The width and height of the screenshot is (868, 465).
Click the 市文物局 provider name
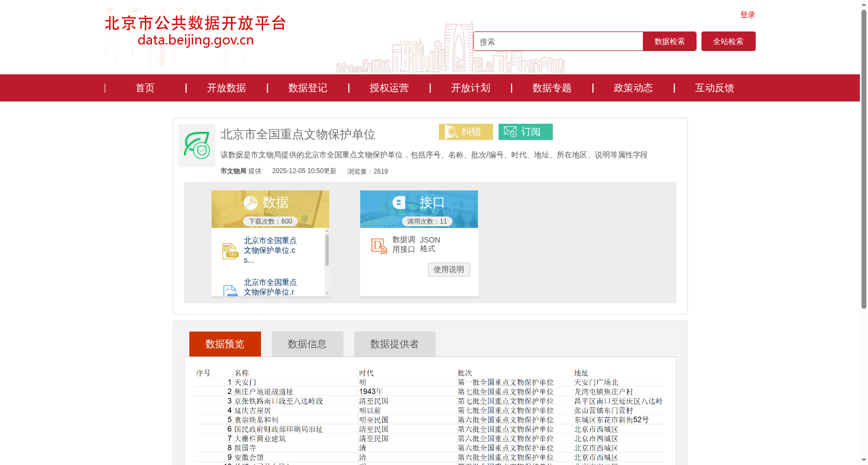point(233,171)
